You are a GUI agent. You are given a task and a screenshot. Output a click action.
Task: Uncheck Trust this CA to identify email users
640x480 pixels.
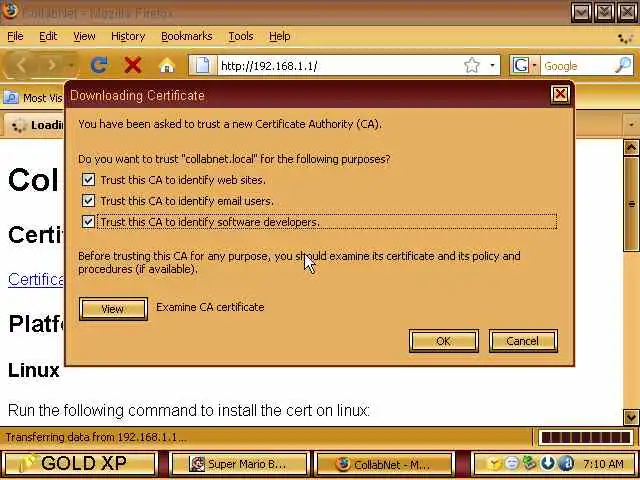pos(89,201)
